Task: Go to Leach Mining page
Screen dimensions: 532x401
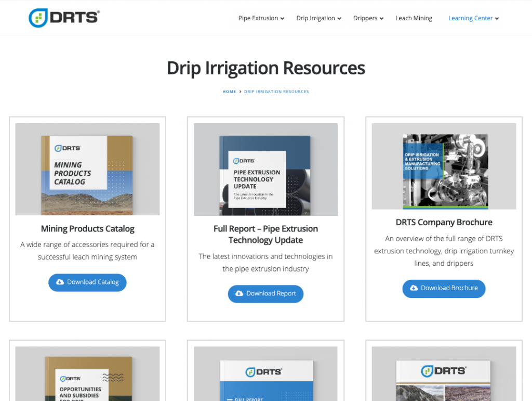Action: [x=414, y=18]
